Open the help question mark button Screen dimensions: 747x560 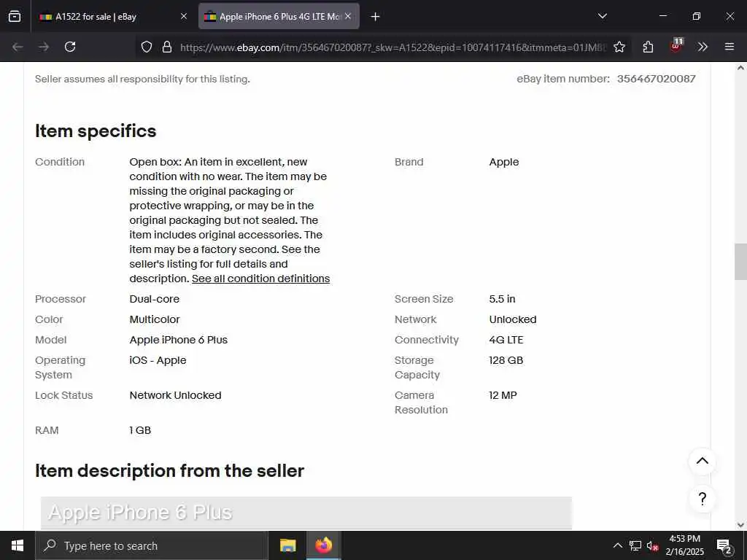click(x=703, y=499)
